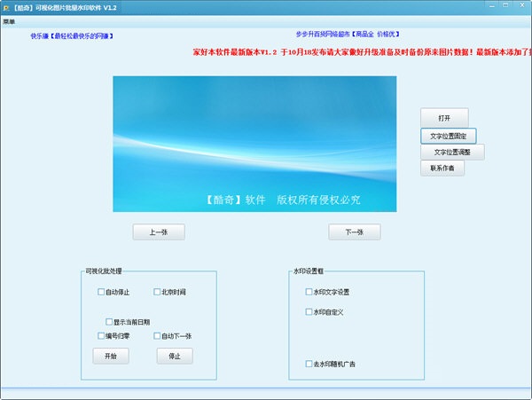Go to previous image with 上一张
Image resolution: width=532 pixels, height=400 pixels.
[x=159, y=232]
